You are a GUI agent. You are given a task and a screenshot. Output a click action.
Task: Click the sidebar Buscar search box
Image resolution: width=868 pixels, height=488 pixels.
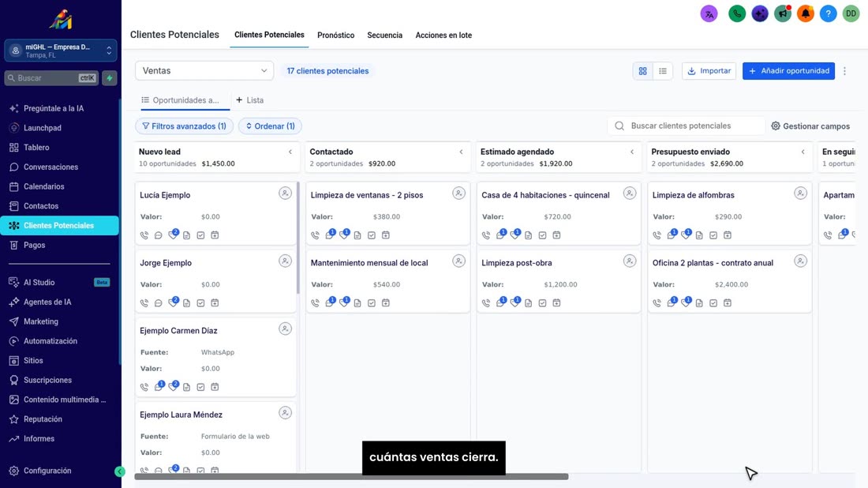pyautogui.click(x=51, y=78)
